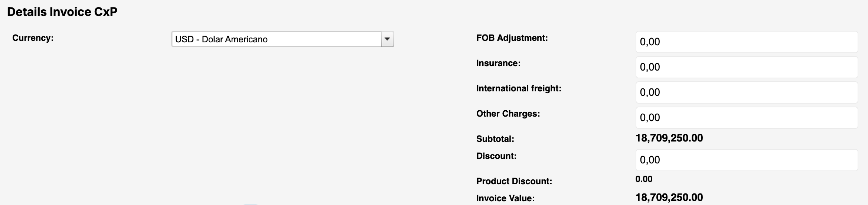Click the 'Other Charges:' label

508,114
